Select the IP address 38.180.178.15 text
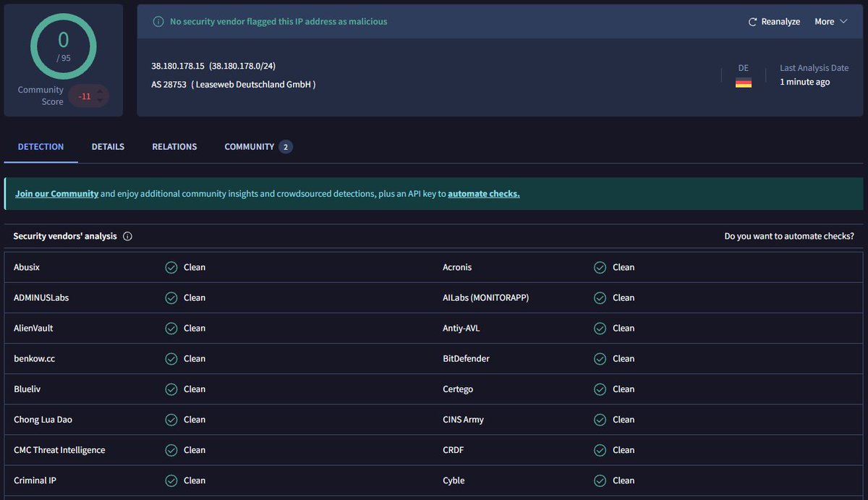The image size is (868, 500). point(178,66)
